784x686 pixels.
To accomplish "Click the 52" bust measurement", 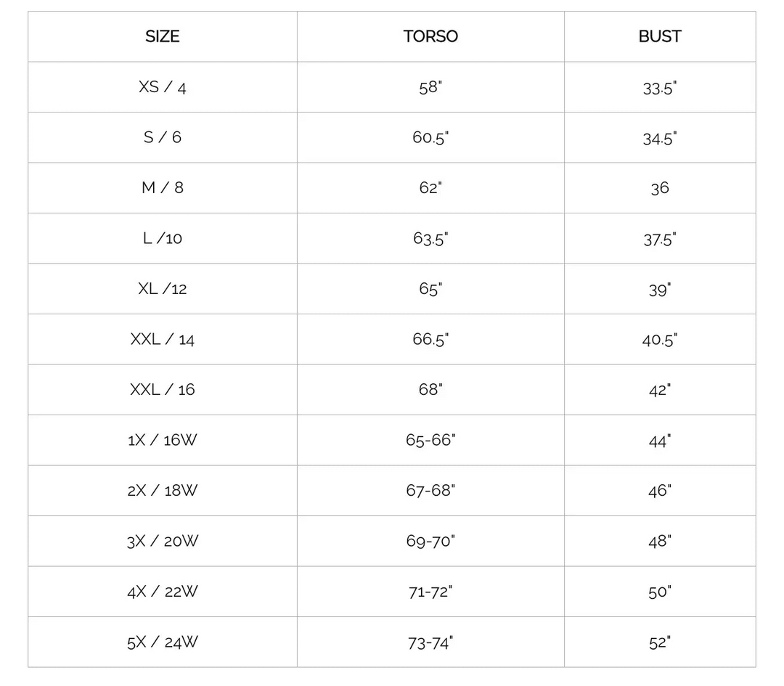I will click(660, 642).
